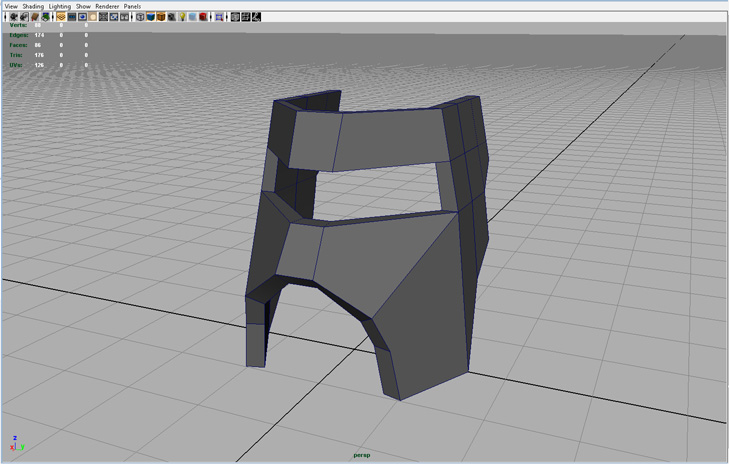Viewport: 729px width, 464px height.
Task: Toggle the X-Ray Joints icon
Action: (x=256, y=17)
